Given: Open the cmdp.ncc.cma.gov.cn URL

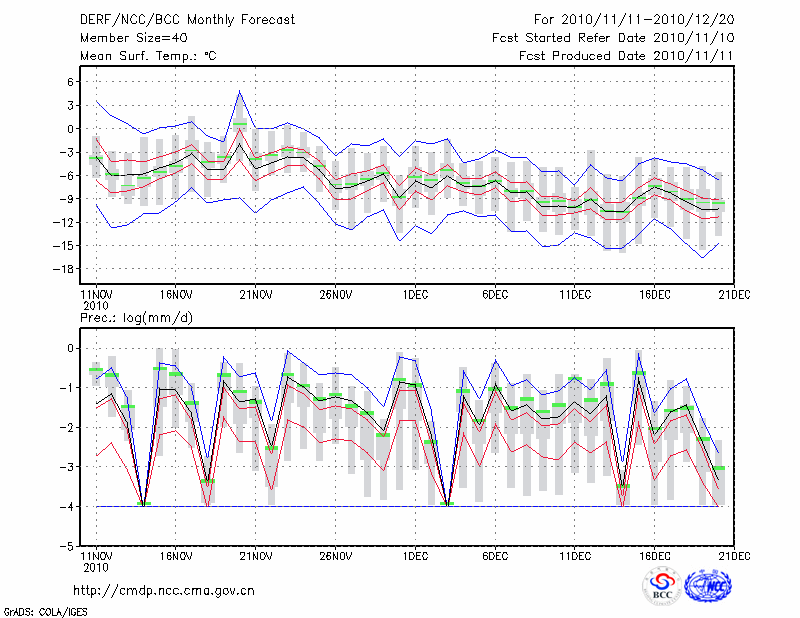Looking at the screenshot, I should [164, 590].
